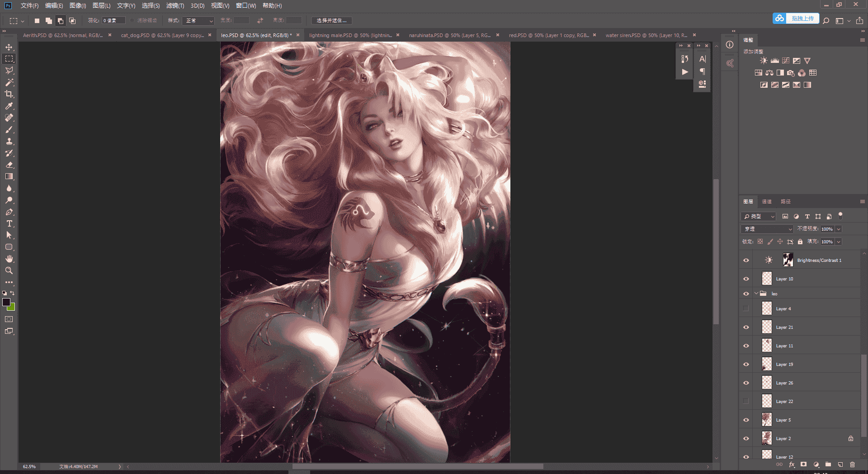The image size is (868, 474).
Task: Hide Layer 10 visibility eye
Action: click(746, 279)
